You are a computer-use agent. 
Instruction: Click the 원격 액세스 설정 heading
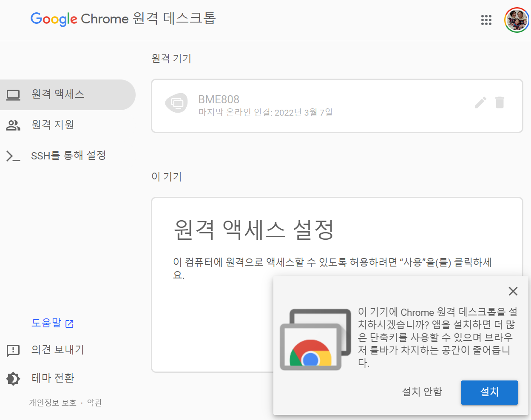[x=254, y=230]
